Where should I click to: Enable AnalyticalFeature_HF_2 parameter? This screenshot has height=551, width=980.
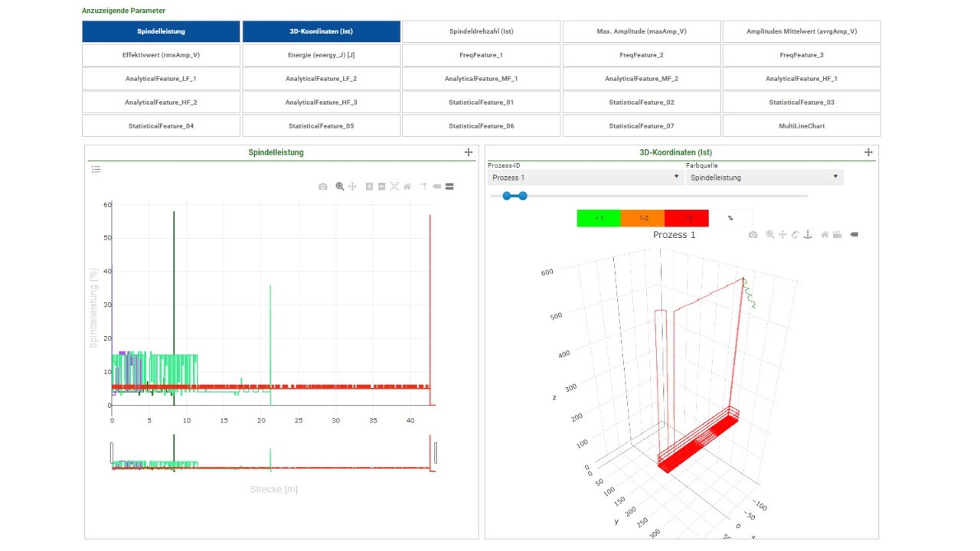[x=161, y=102]
